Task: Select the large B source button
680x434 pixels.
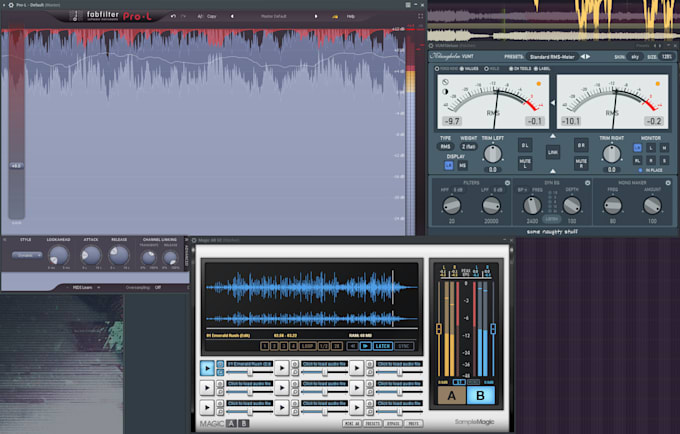Action: pos(481,395)
